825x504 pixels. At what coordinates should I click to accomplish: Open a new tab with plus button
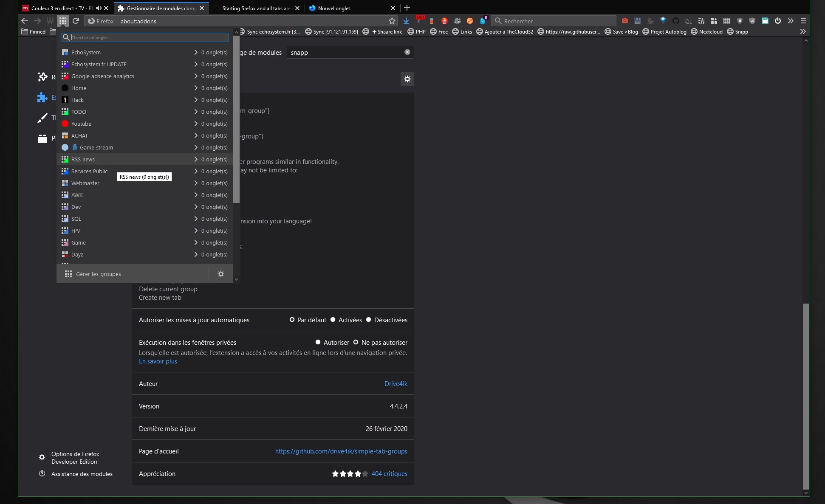pos(407,8)
